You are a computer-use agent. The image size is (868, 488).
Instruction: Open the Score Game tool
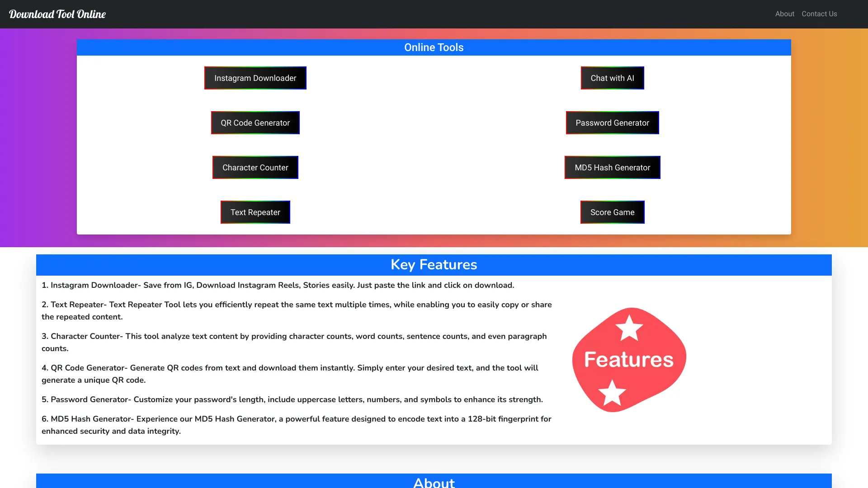(612, 211)
